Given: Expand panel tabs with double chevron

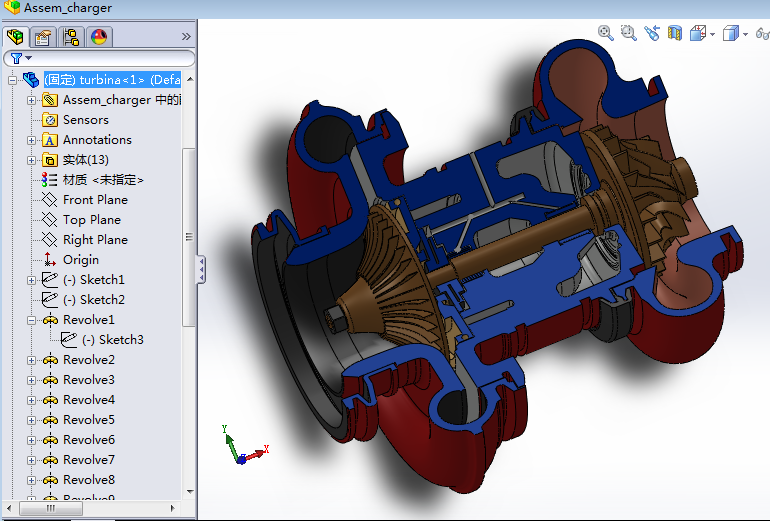Looking at the screenshot, I should 186,36.
